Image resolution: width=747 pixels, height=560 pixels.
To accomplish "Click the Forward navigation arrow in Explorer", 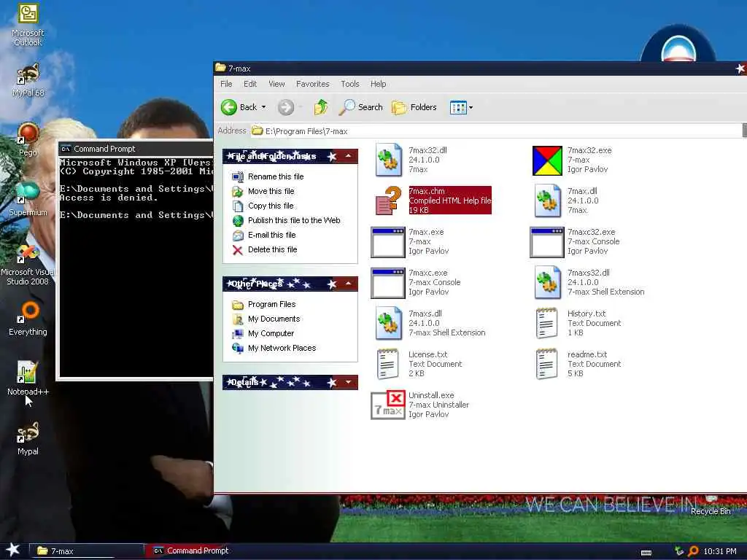I will point(286,107).
